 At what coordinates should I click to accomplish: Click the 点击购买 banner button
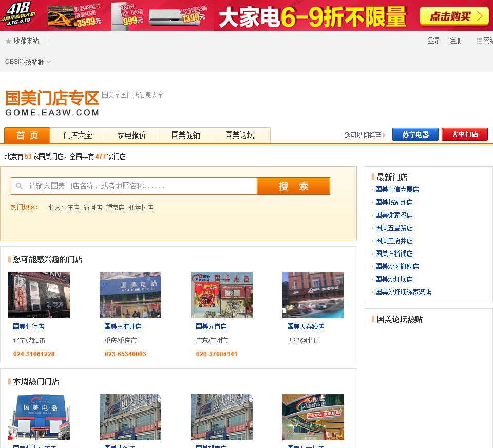pyautogui.click(x=454, y=16)
